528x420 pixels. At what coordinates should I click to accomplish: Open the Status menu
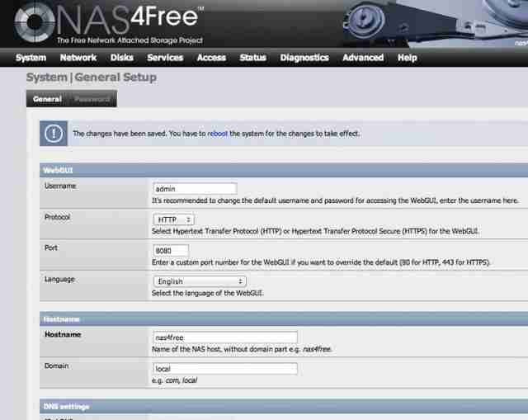[253, 58]
